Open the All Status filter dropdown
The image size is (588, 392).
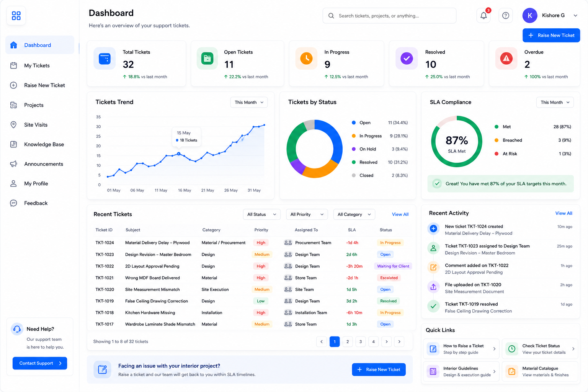pyautogui.click(x=262, y=214)
